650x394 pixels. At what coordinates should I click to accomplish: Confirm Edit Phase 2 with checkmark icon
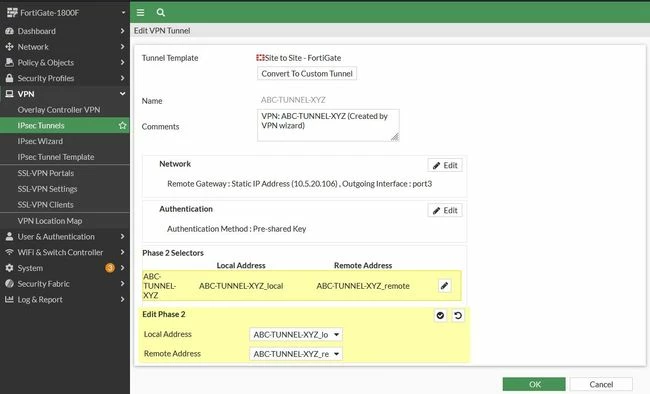[x=440, y=316]
